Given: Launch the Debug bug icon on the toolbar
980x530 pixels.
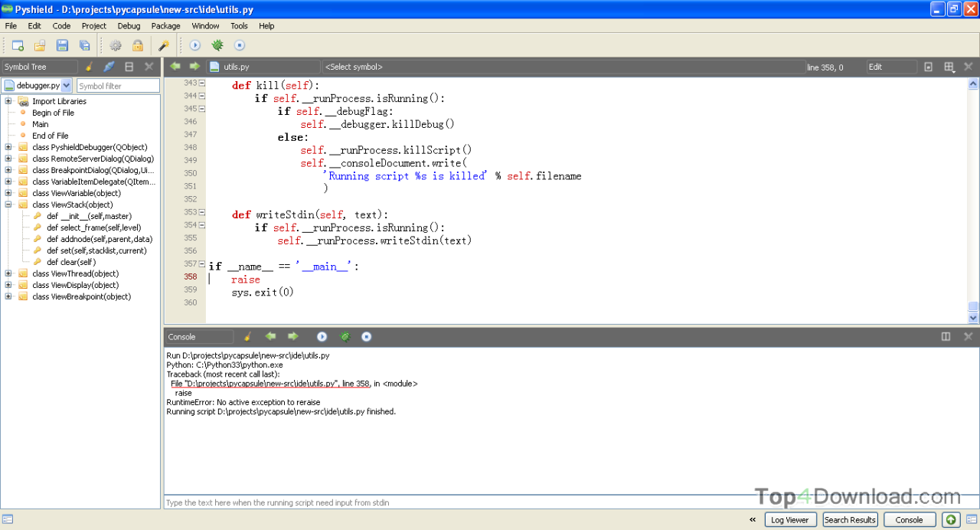Looking at the screenshot, I should tap(217, 44).
